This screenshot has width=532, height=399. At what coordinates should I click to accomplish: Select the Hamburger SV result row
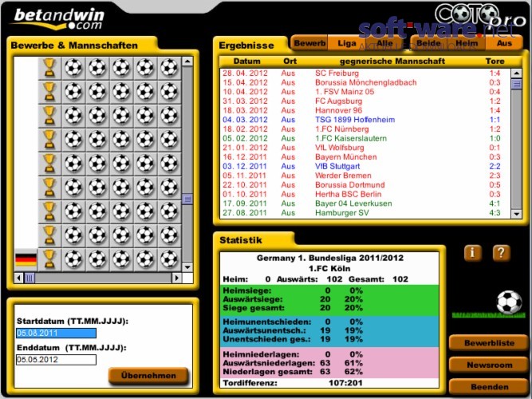point(365,213)
